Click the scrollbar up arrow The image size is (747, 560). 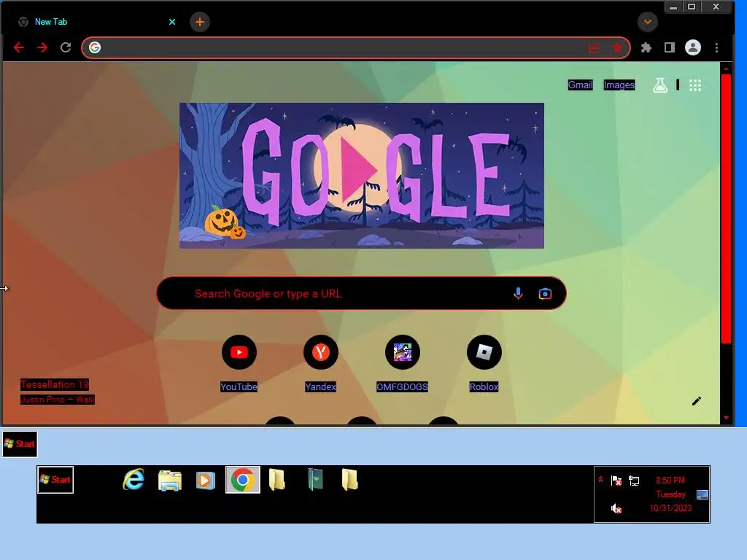726,69
